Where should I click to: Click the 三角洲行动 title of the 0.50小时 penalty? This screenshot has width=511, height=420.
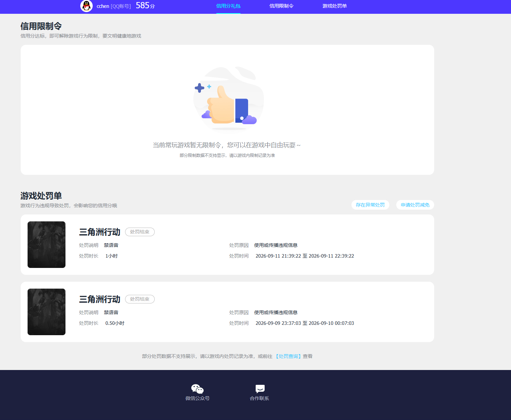tap(100, 299)
